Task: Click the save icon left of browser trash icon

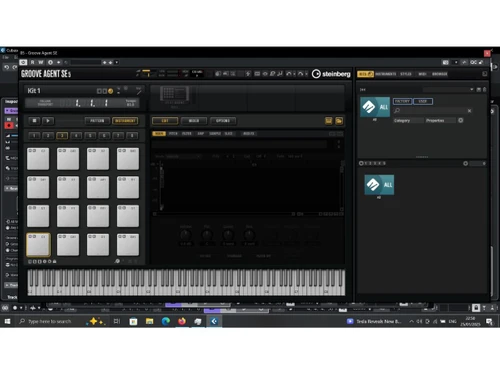Action: coord(479,89)
